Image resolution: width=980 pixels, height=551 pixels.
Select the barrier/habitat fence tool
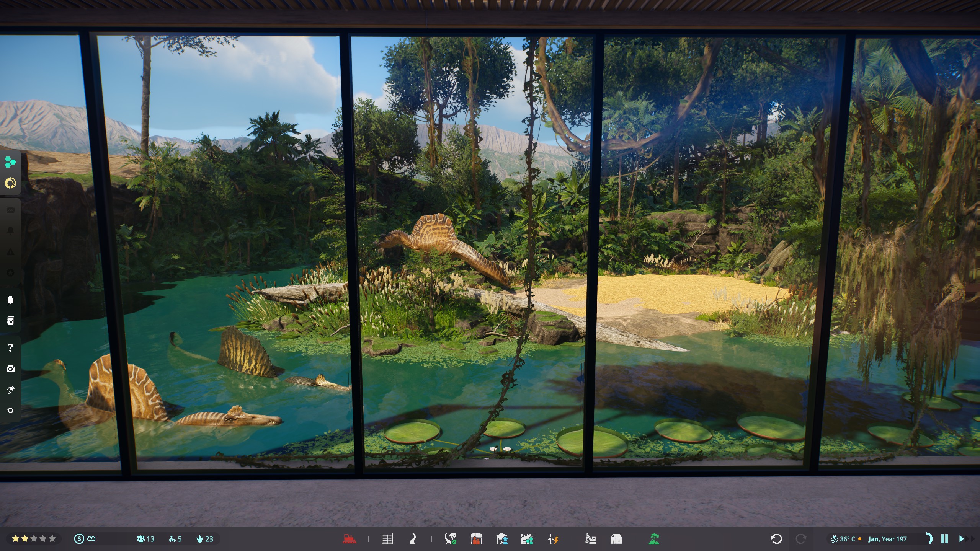[387, 539]
